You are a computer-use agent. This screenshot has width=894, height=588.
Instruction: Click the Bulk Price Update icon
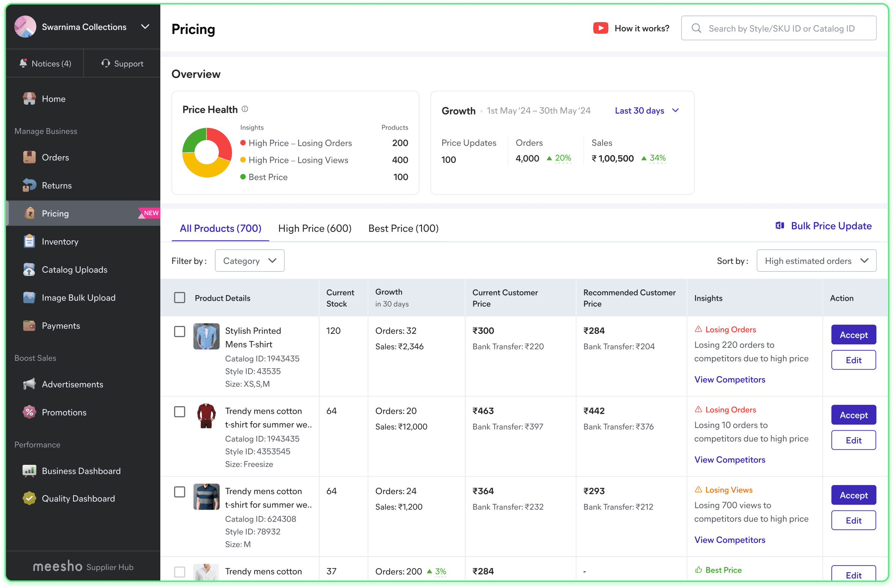click(780, 225)
